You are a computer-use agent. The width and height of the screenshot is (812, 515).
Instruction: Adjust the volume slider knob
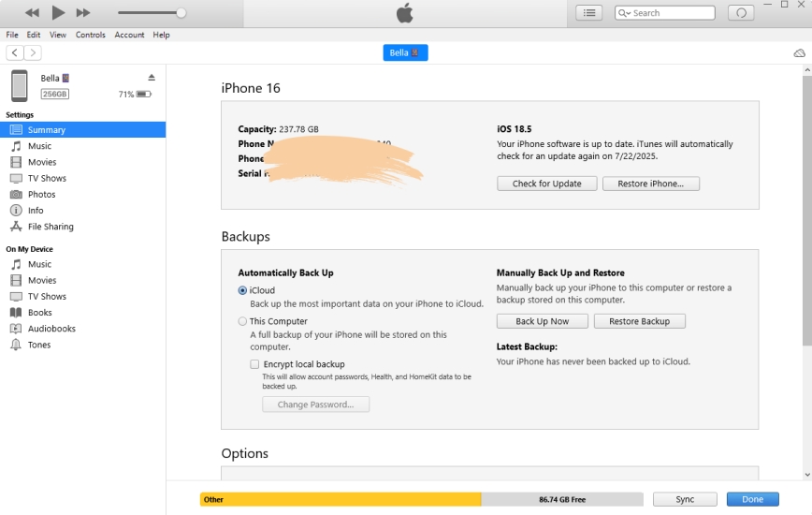(x=181, y=13)
